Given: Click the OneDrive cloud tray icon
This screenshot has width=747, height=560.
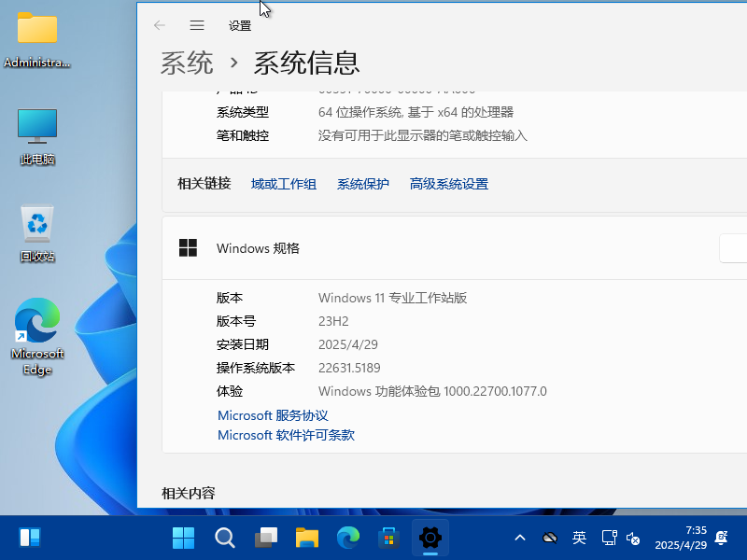Looking at the screenshot, I should tap(550, 539).
